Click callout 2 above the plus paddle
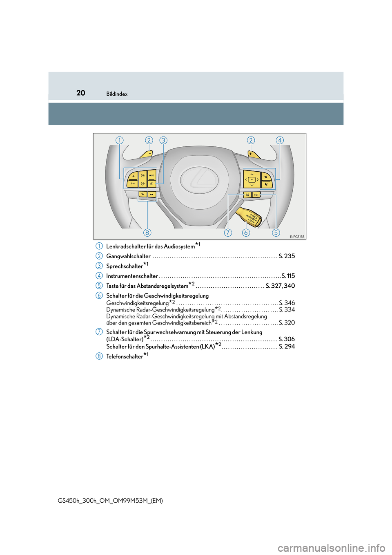 click(251, 140)
